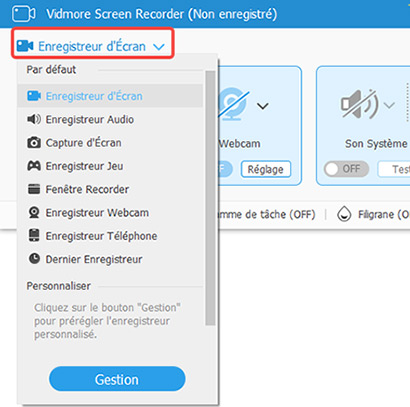410x407 pixels.
Task: Open Webcam Réglage settings button
Action: [266, 169]
